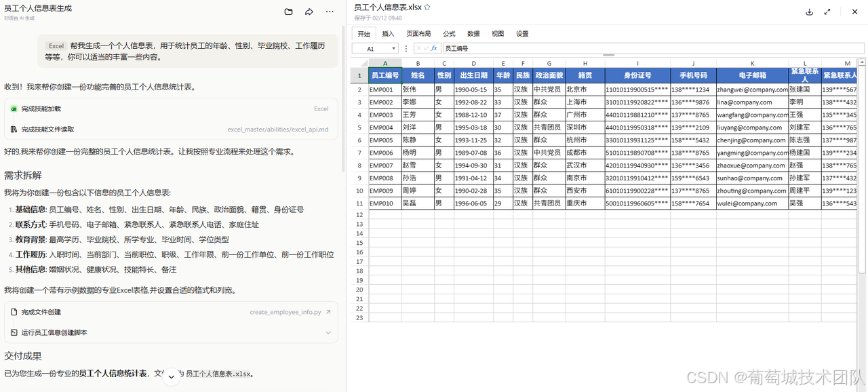The height and width of the screenshot is (392, 868).
Task: Click the document icon for 完成文件创建
Action: pyautogui.click(x=14, y=312)
